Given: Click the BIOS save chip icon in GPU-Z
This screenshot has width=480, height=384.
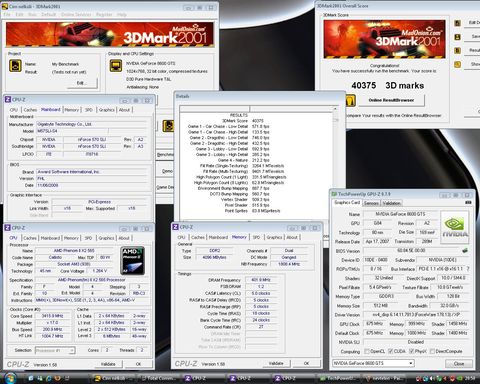Looking at the screenshot, I should coord(465,250).
